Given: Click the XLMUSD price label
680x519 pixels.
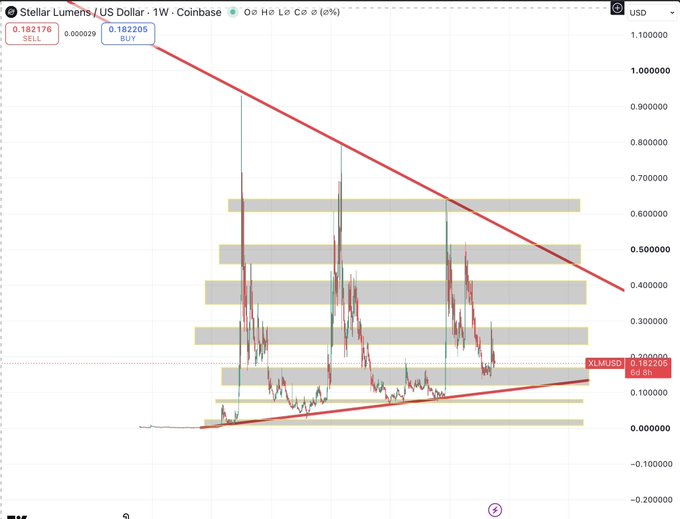Looking at the screenshot, I should (x=605, y=363).
